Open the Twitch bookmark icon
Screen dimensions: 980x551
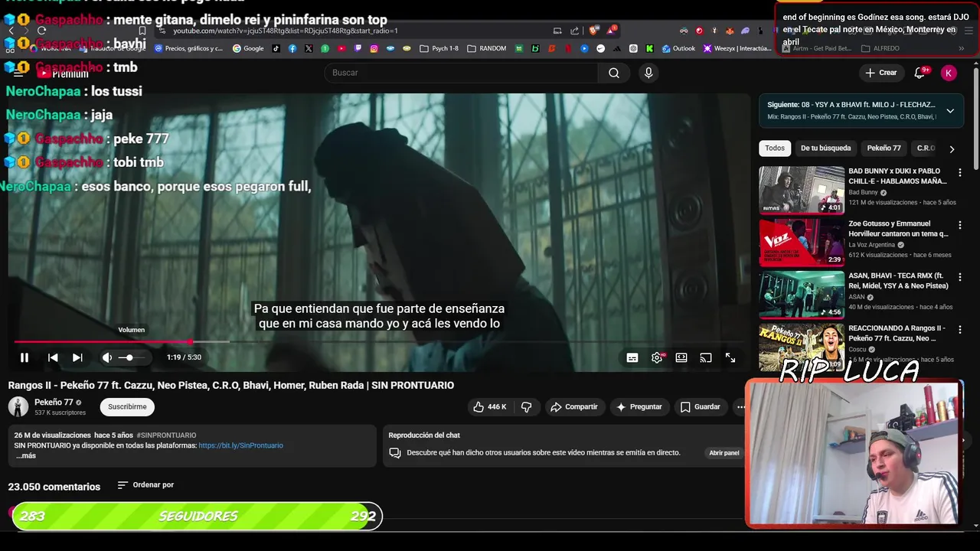pos(358,48)
